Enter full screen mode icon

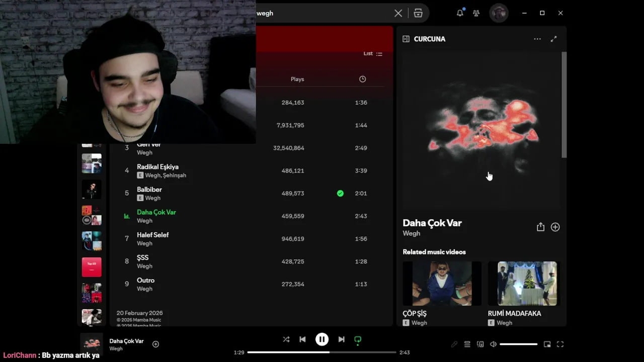560,344
